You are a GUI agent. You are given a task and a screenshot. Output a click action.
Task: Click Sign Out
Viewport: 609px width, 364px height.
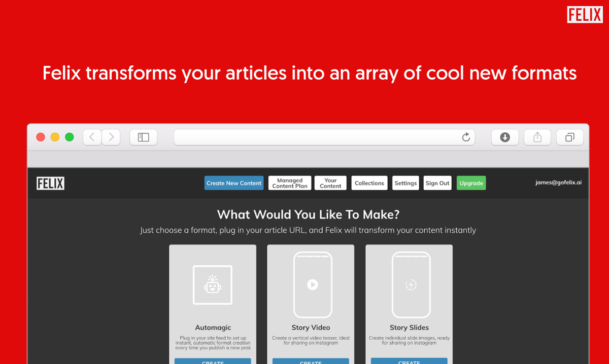pos(437,183)
